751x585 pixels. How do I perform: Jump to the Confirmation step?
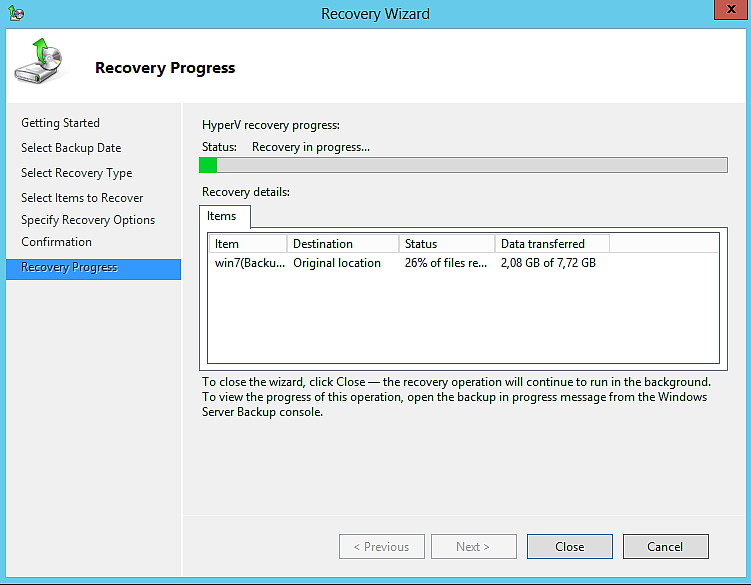[57, 242]
